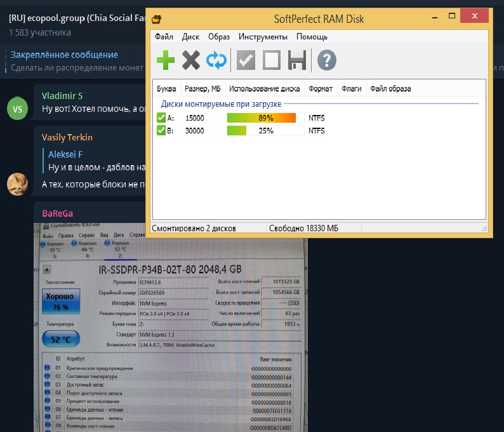Click NTFS format of disk B row
The height and width of the screenshot is (432, 504).
[x=317, y=131]
